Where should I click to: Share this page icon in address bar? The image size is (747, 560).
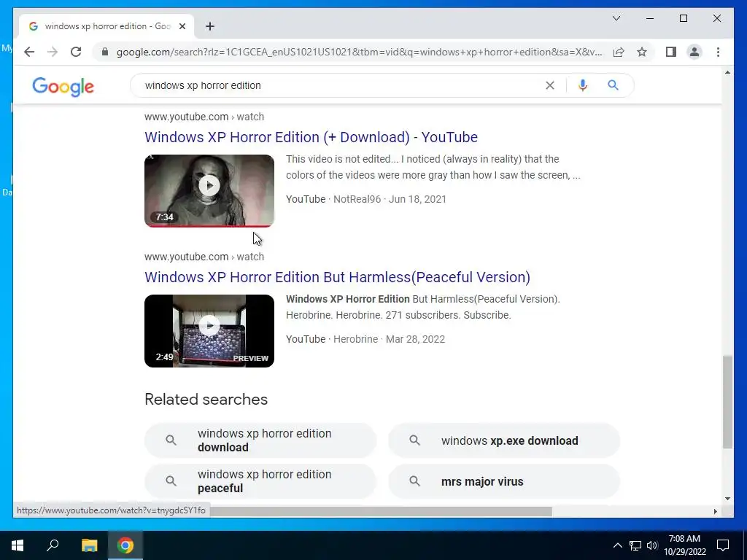click(619, 52)
